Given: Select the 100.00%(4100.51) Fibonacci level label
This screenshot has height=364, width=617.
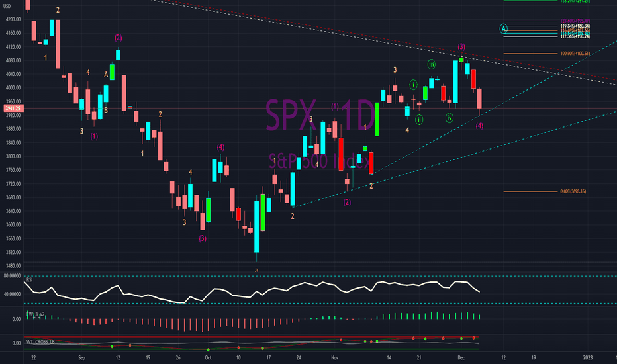Looking at the screenshot, I should pos(575,54).
